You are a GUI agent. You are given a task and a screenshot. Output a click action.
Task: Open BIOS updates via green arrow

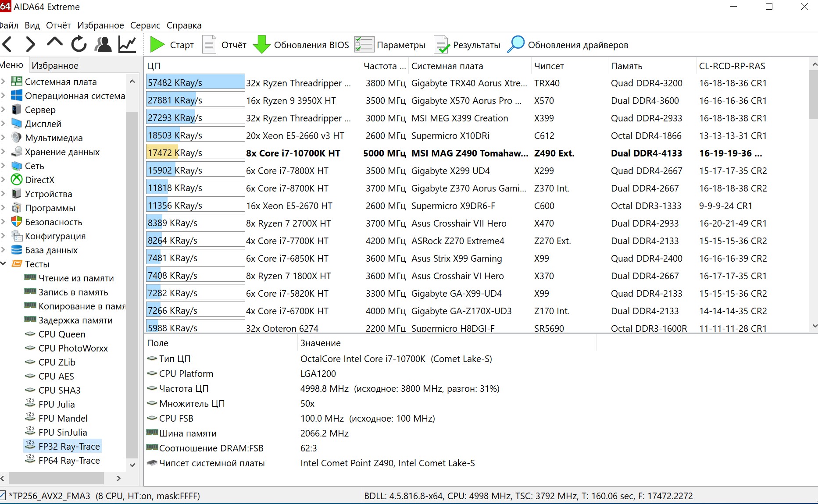262,45
